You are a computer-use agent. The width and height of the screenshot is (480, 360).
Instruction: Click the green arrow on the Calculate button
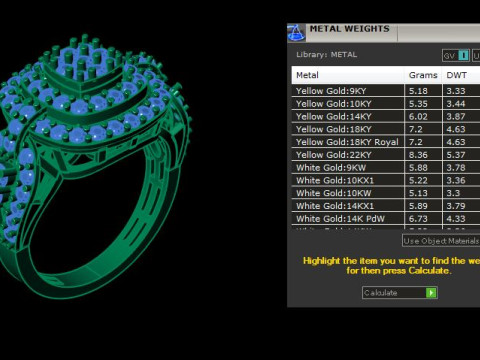431,293
